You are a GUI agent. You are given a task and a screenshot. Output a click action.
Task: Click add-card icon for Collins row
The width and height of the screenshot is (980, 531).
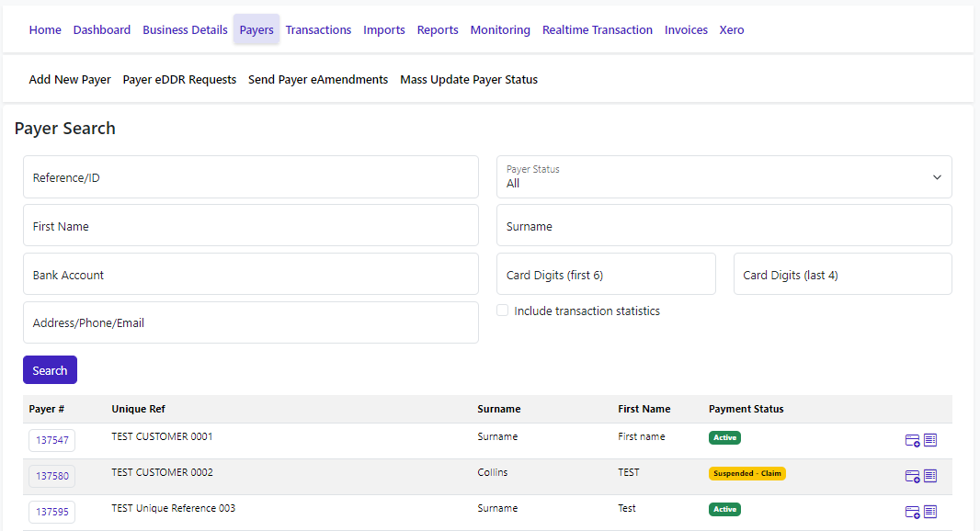pos(912,476)
